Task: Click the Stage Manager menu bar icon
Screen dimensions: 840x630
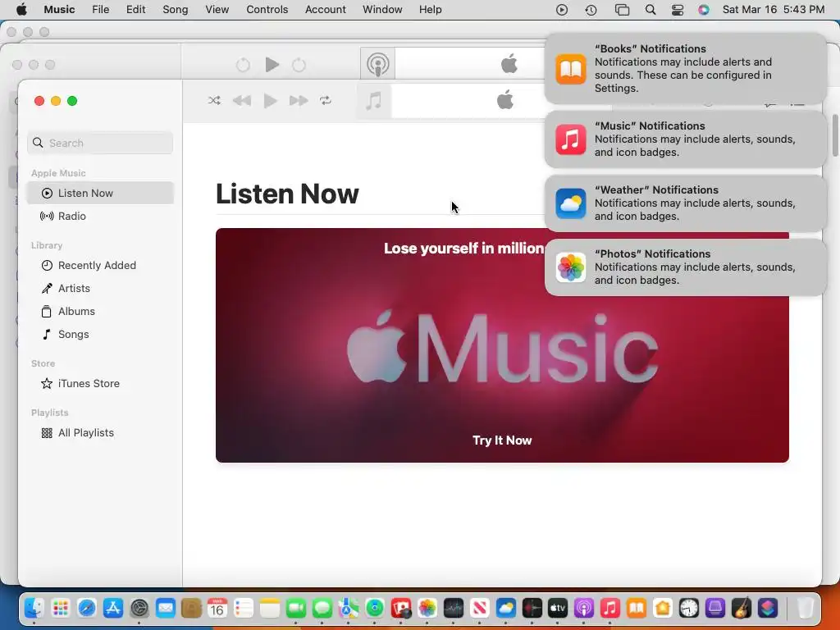Action: tap(622, 10)
